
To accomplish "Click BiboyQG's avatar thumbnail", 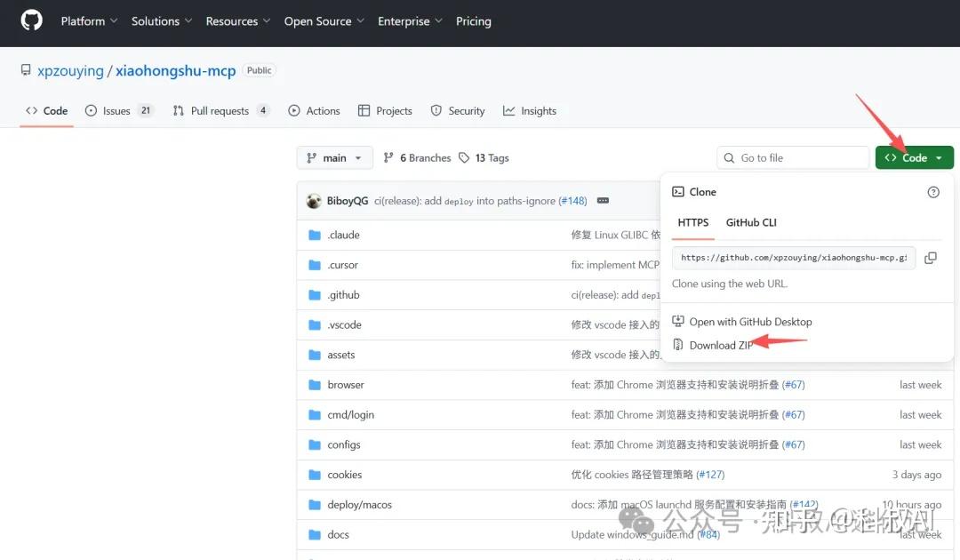I will coord(314,201).
